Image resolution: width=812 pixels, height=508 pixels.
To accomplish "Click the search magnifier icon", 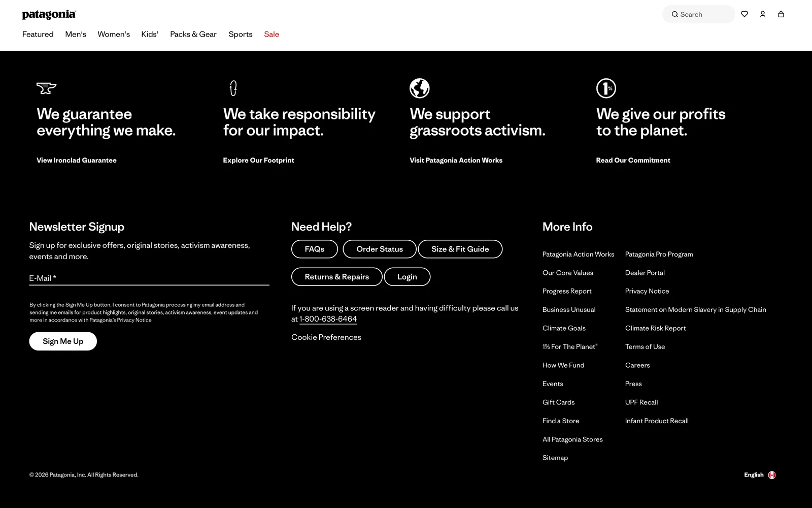I will point(675,14).
